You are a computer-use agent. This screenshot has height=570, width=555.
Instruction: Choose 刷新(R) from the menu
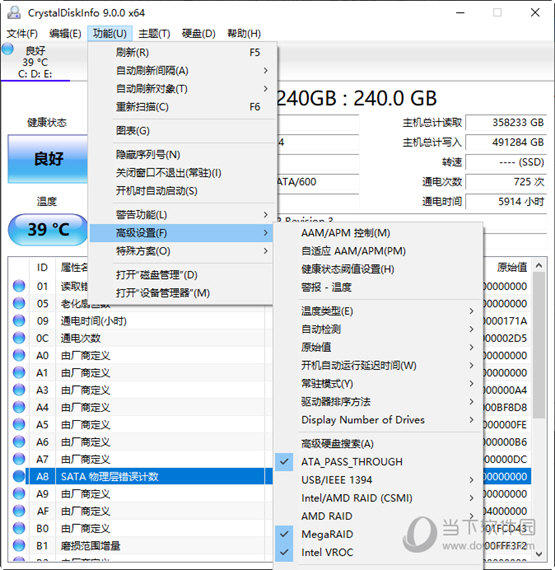tap(181, 52)
